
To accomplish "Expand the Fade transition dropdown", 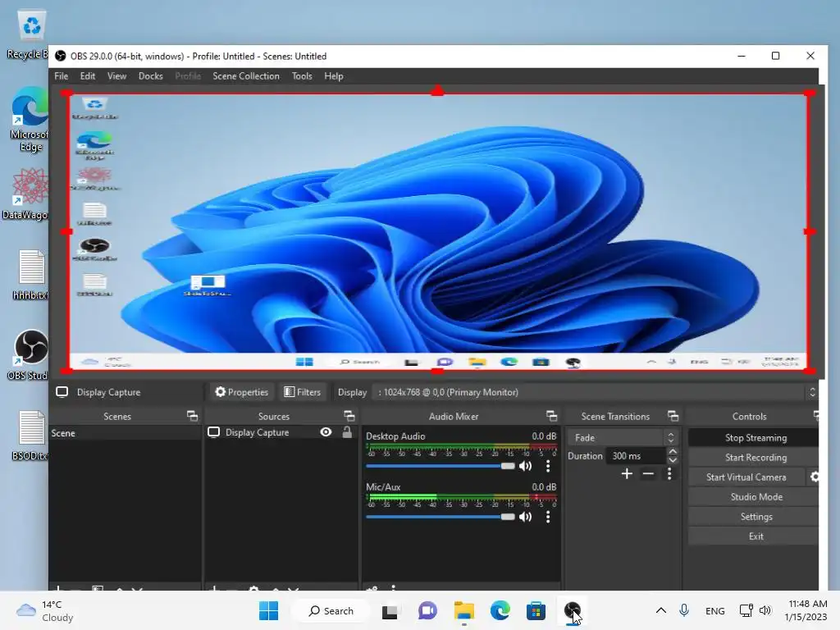I will 623,438.
